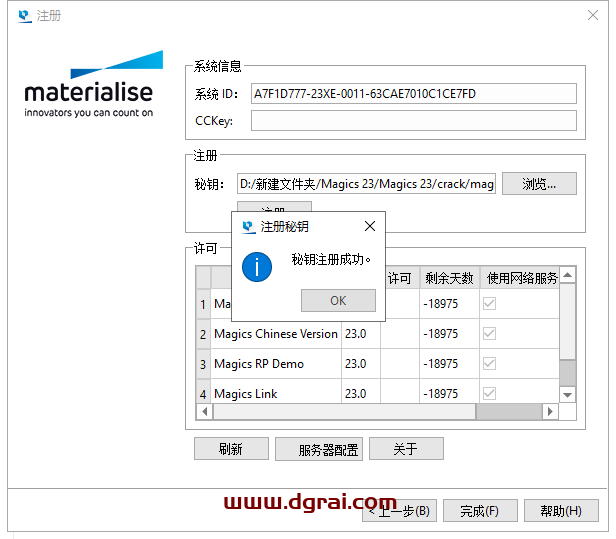Toggle network service checkbox for Magics RP Demo
This screenshot has width=616, height=539.
[x=489, y=363]
